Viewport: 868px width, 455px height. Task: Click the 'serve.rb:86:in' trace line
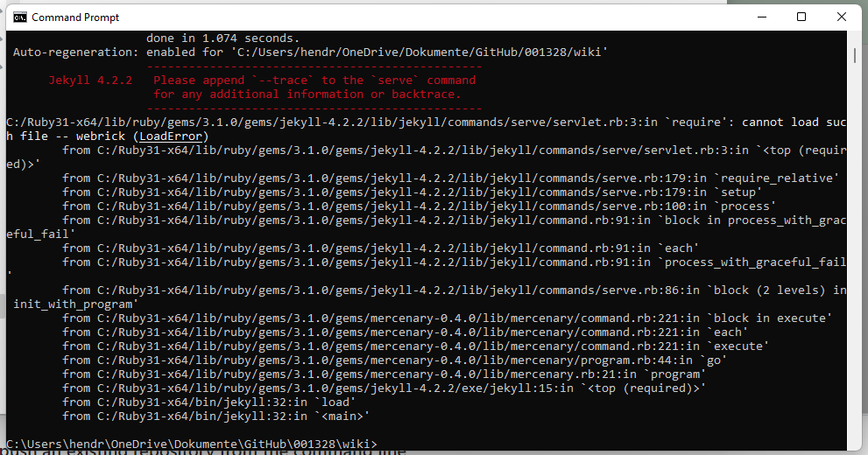click(x=454, y=290)
